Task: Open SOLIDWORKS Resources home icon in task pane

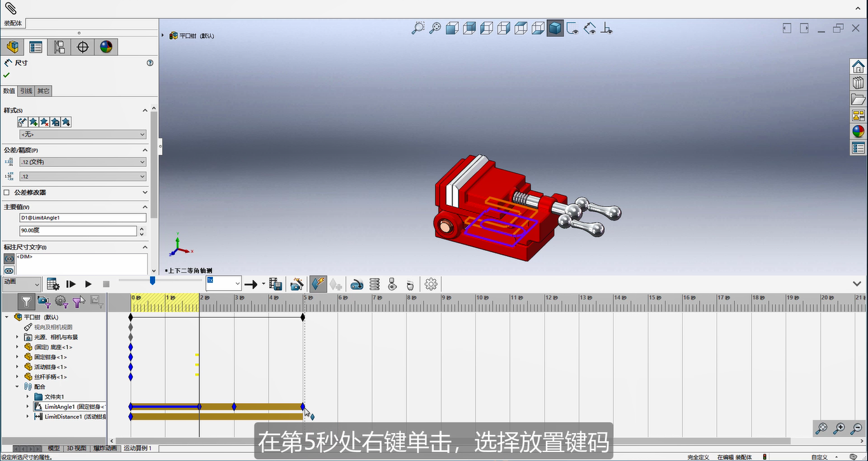Action: click(x=858, y=66)
